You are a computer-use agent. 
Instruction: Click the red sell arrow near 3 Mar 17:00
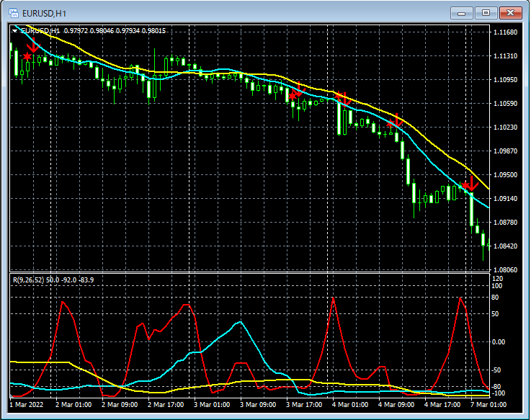click(x=299, y=89)
